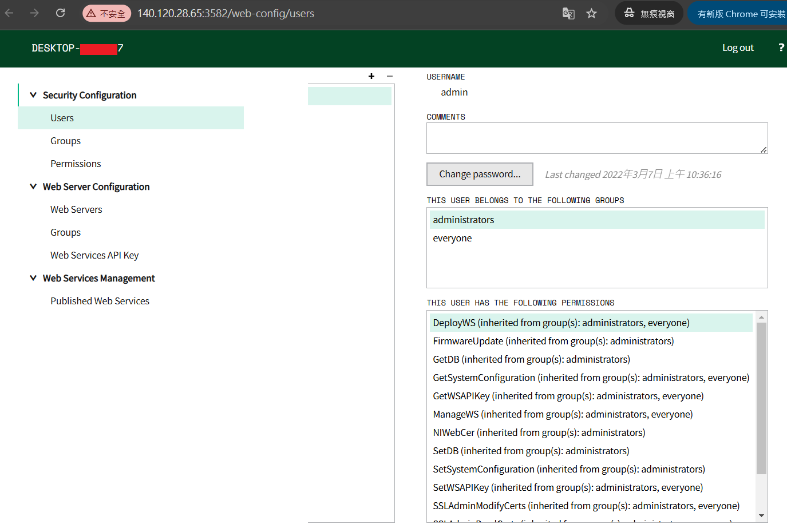Open incognito window indicator
787x532 pixels.
point(649,13)
